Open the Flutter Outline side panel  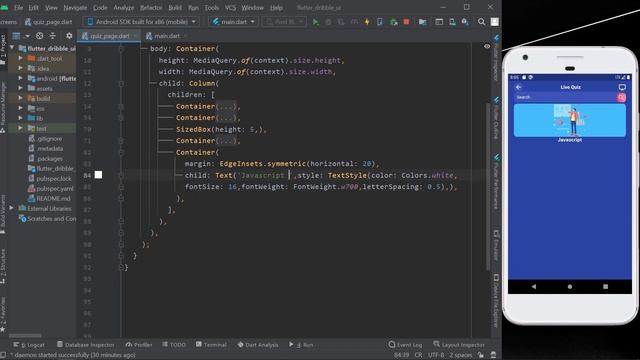pyautogui.click(x=496, y=118)
